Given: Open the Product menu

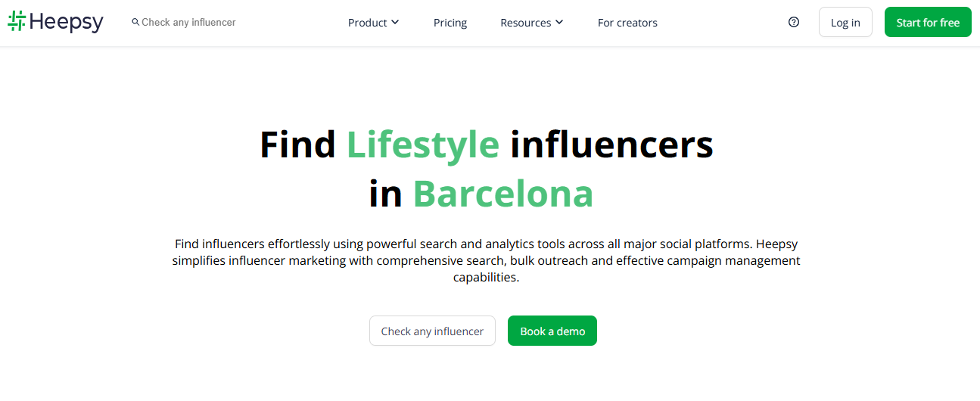Looking at the screenshot, I should tap(368, 23).
